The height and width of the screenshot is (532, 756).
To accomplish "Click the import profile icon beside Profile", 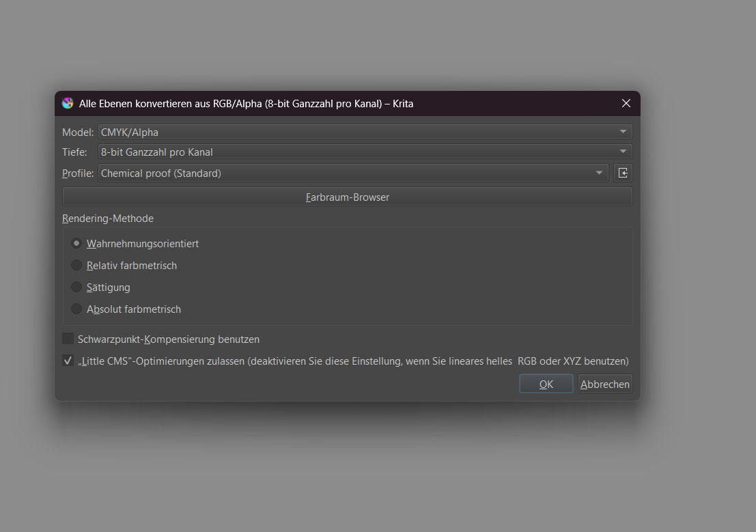I will (x=623, y=173).
